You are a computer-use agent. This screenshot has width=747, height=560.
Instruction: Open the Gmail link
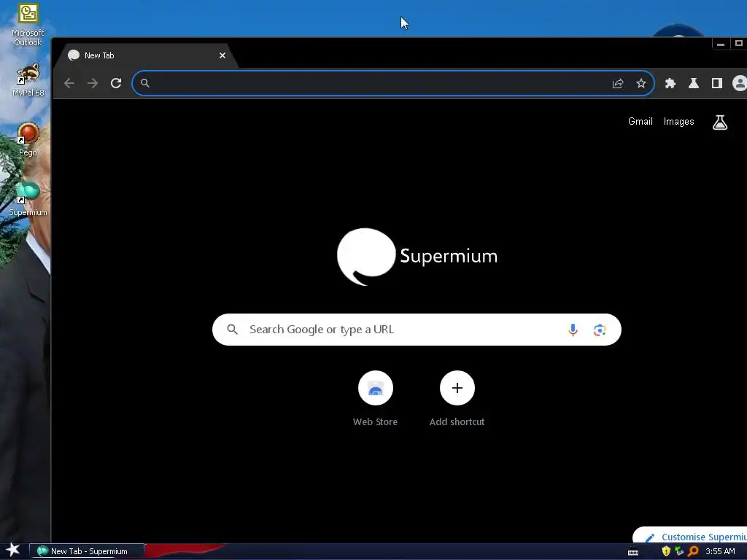point(640,122)
